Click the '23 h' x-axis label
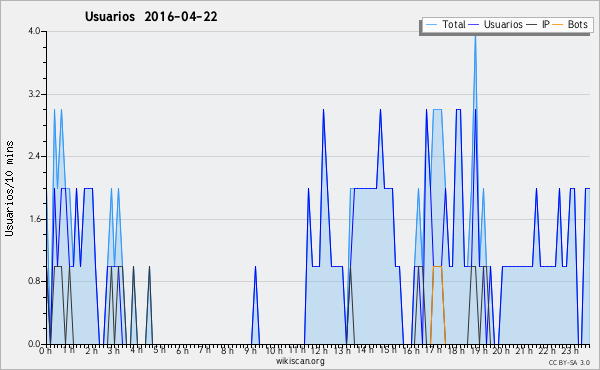Image resolution: width=600 pixels, height=370 pixels. [570, 351]
